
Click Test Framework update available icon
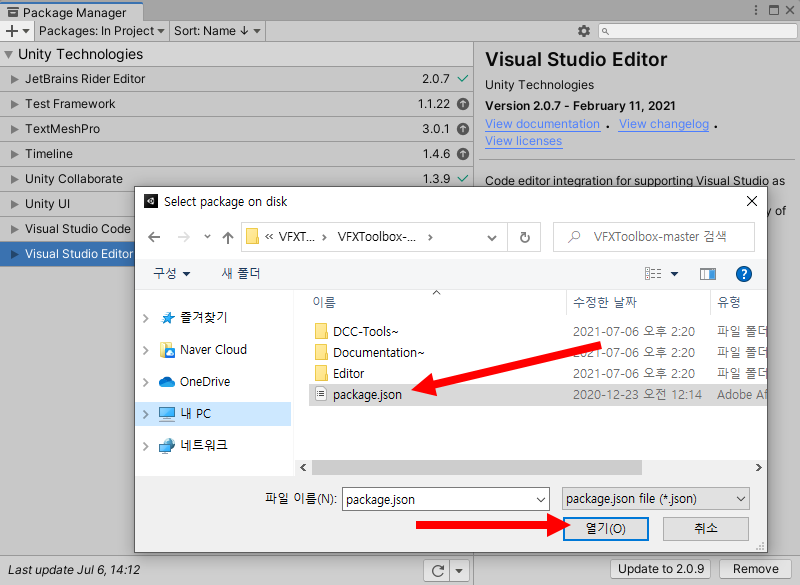[463, 104]
